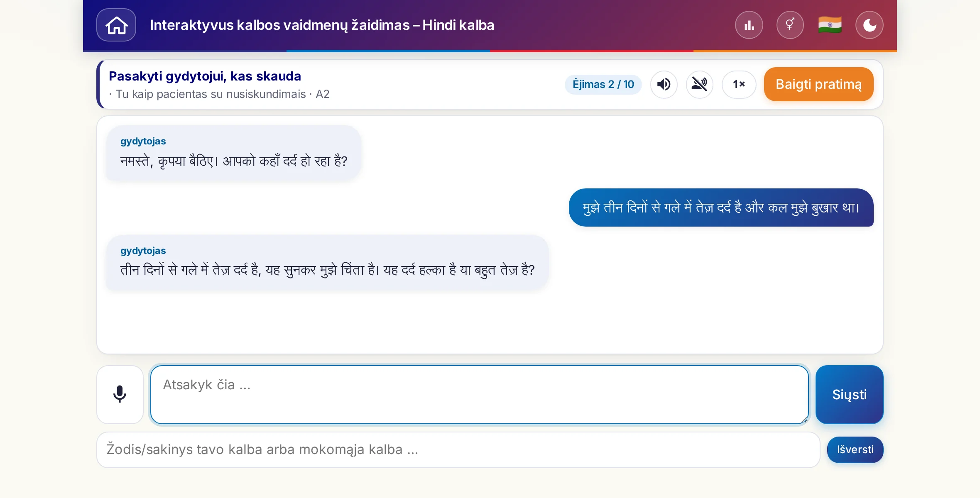Toggle dark mode with moon icon

[870, 25]
